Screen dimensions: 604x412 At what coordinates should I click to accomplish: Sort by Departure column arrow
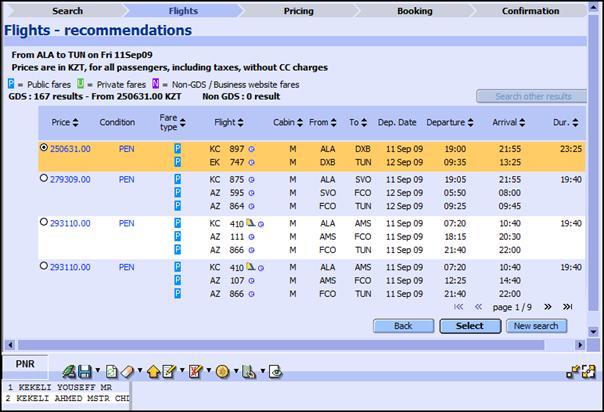[472, 122]
